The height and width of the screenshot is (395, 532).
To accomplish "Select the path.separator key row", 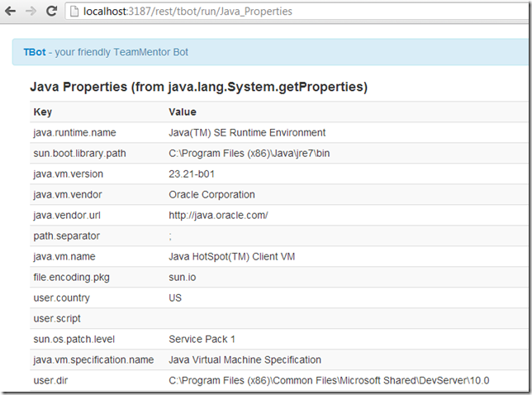I will pos(66,236).
